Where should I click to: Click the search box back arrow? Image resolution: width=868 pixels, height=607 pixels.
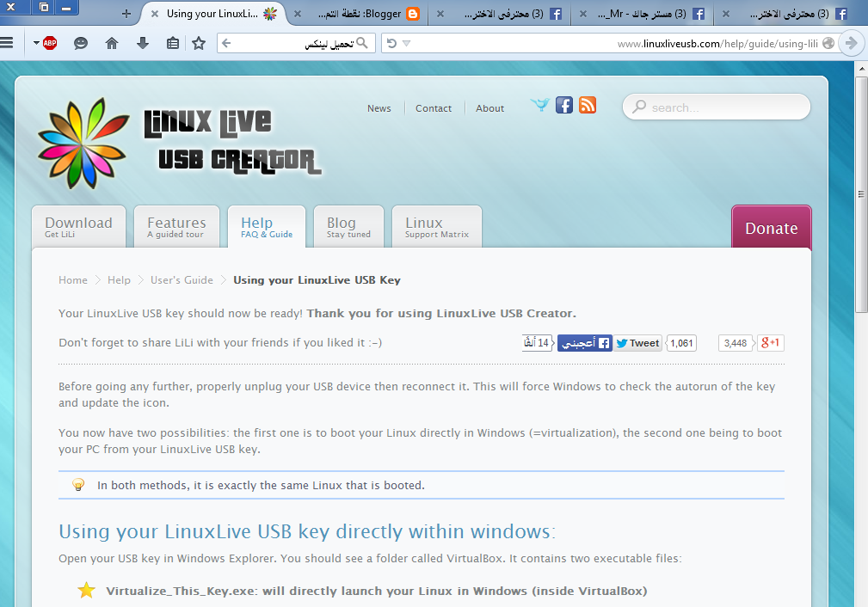pyautogui.click(x=226, y=43)
